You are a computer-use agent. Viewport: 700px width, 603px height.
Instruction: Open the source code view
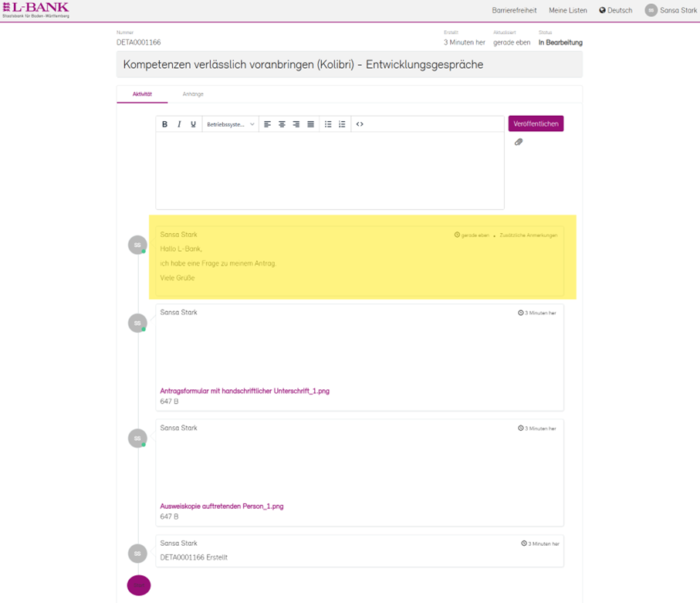point(360,124)
